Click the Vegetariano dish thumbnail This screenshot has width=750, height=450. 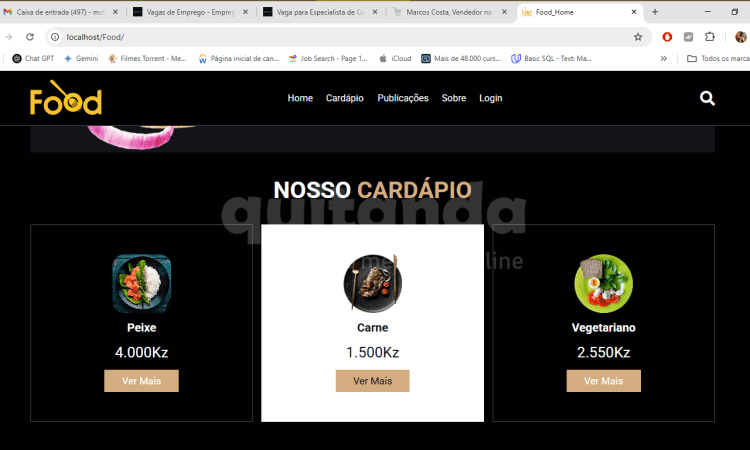[x=603, y=283]
